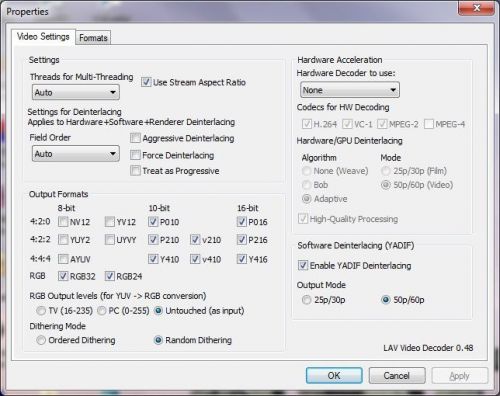Select the Video Settings tab
This screenshot has width=500, height=396.
click(x=43, y=36)
